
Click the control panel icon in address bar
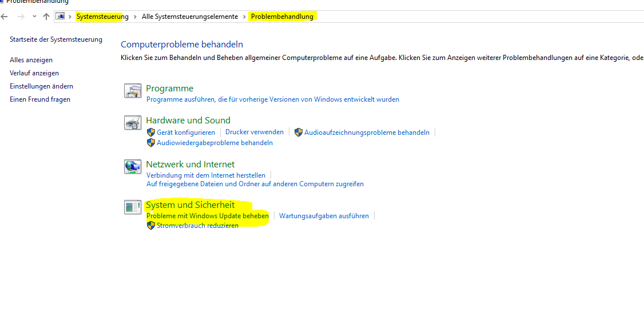(x=61, y=17)
